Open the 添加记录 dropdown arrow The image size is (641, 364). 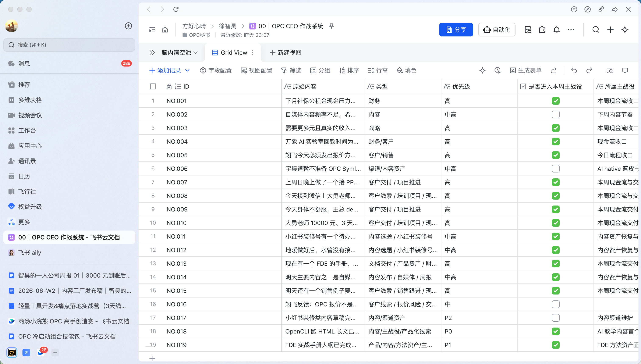point(187,71)
